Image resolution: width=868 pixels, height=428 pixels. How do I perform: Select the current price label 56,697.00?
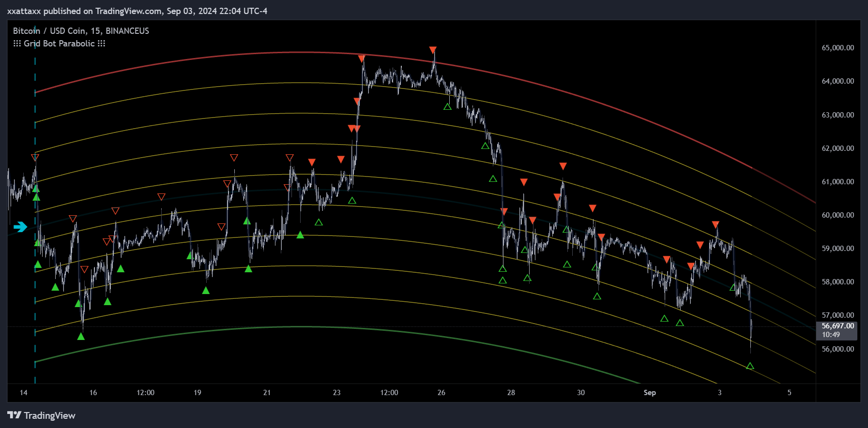pyautogui.click(x=838, y=326)
